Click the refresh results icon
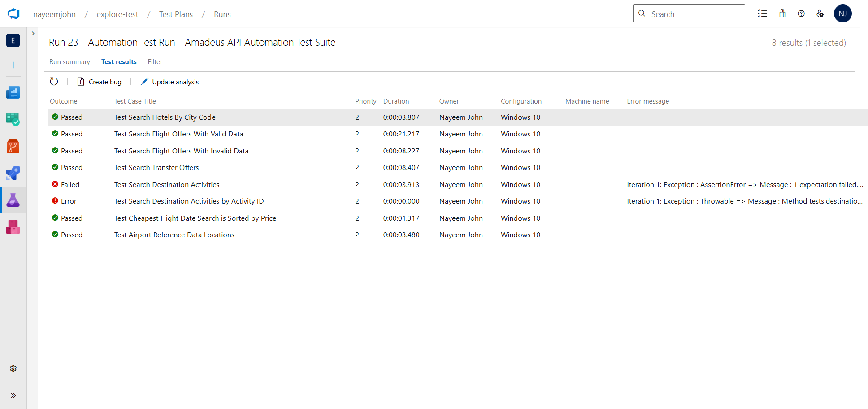The height and width of the screenshot is (409, 868). click(x=54, y=82)
